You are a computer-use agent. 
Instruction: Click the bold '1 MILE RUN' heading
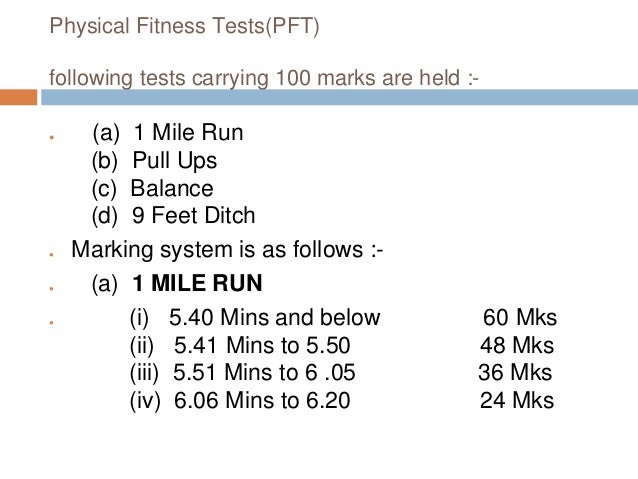[x=197, y=283]
